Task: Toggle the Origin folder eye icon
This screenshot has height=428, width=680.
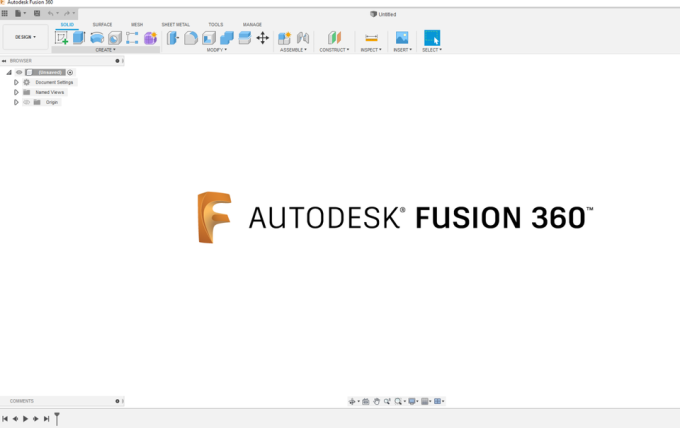Action: tap(26, 102)
